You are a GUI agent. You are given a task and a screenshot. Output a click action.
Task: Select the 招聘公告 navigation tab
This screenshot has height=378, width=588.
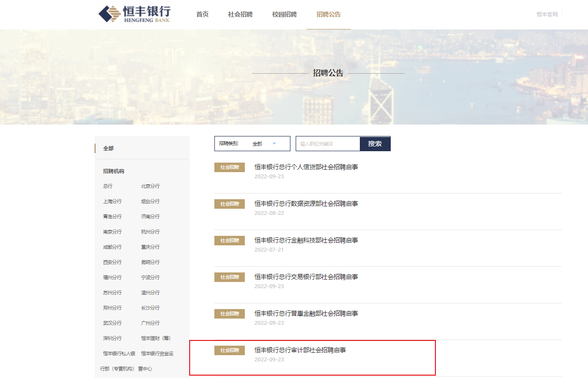[328, 14]
